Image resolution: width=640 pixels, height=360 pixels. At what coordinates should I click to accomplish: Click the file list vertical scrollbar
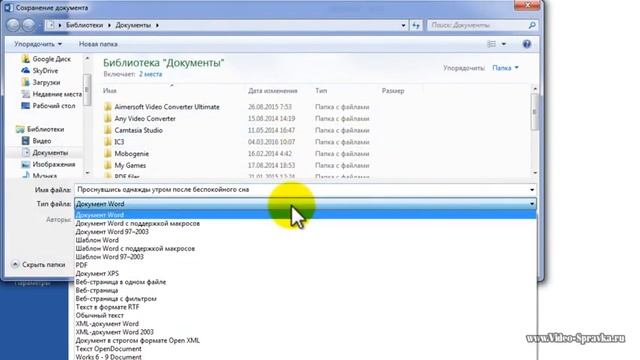coord(535,131)
